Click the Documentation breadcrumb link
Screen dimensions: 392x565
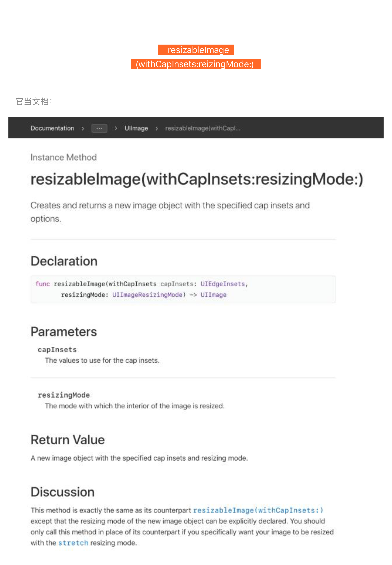point(52,128)
